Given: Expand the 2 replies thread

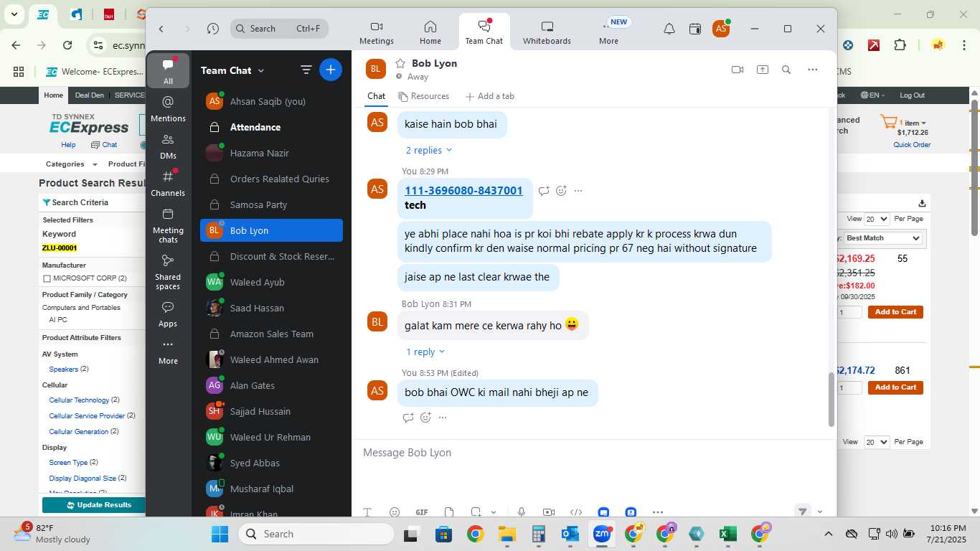Looking at the screenshot, I should pyautogui.click(x=429, y=150).
